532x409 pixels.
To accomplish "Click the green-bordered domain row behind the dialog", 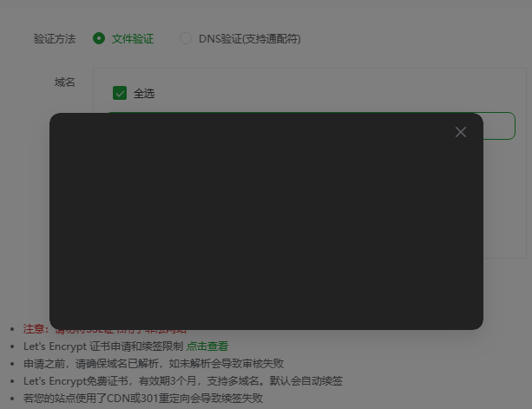I will [x=499, y=126].
